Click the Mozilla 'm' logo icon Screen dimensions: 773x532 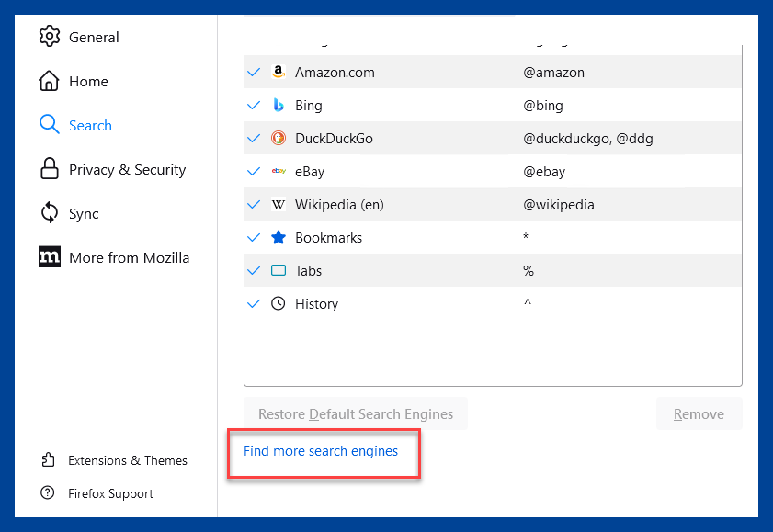click(x=50, y=256)
